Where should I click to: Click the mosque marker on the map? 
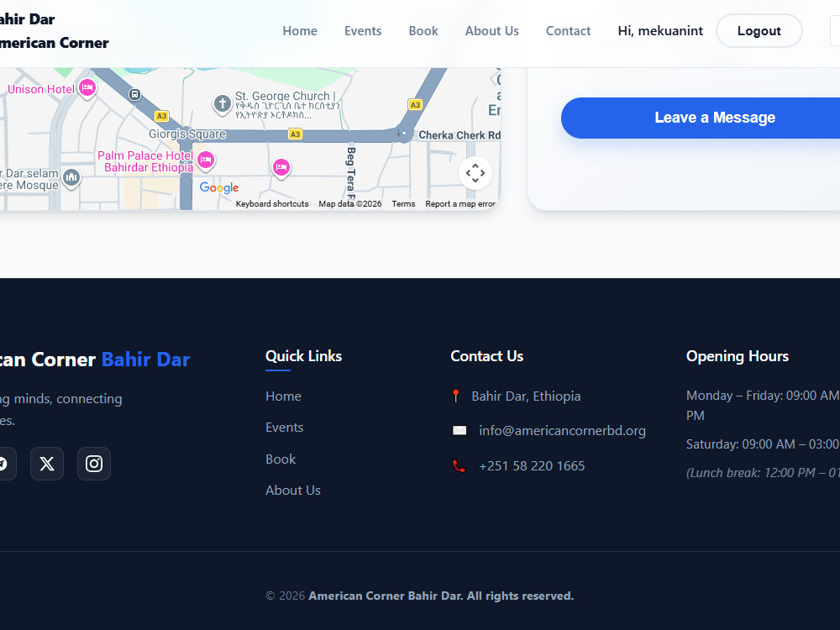point(71,177)
